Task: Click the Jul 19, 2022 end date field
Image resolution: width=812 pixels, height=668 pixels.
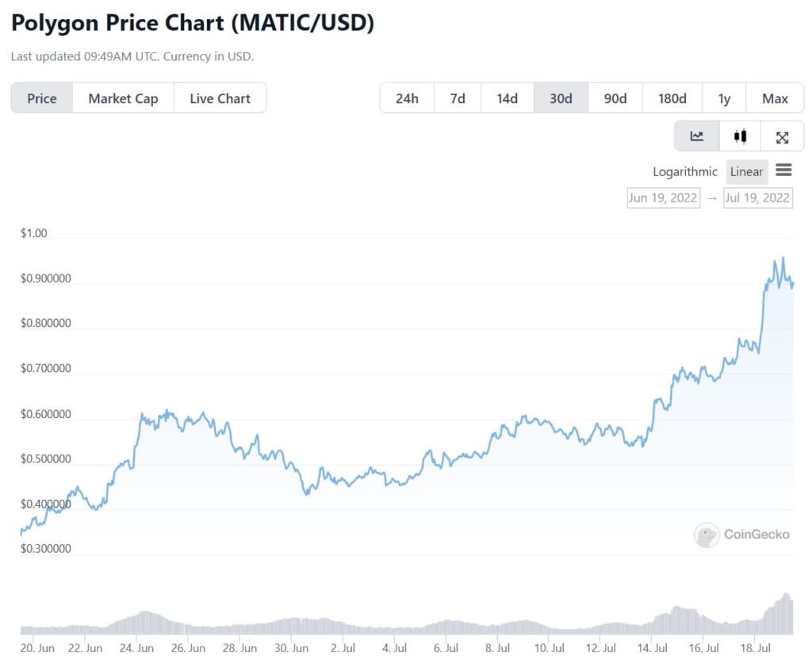Action: (757, 198)
